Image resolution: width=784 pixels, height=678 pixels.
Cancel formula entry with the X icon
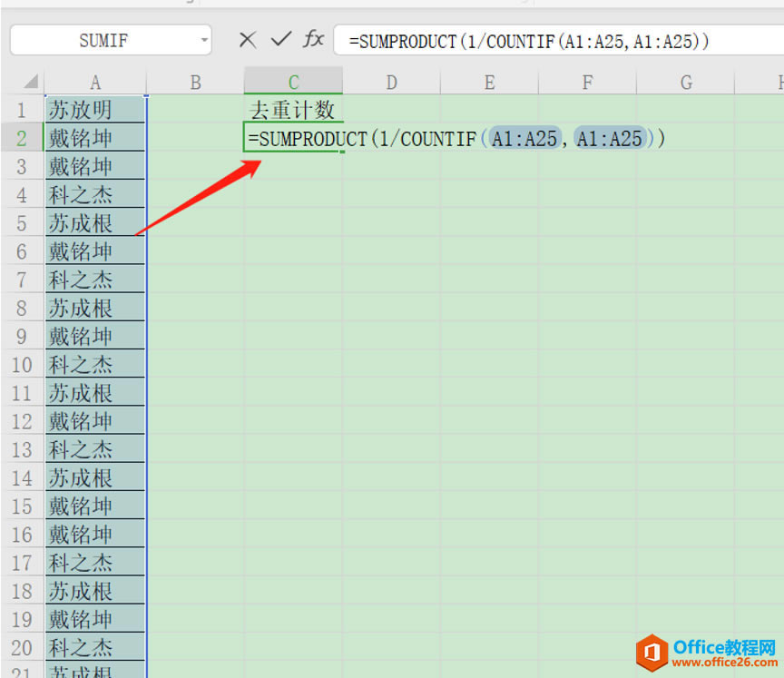coord(248,40)
